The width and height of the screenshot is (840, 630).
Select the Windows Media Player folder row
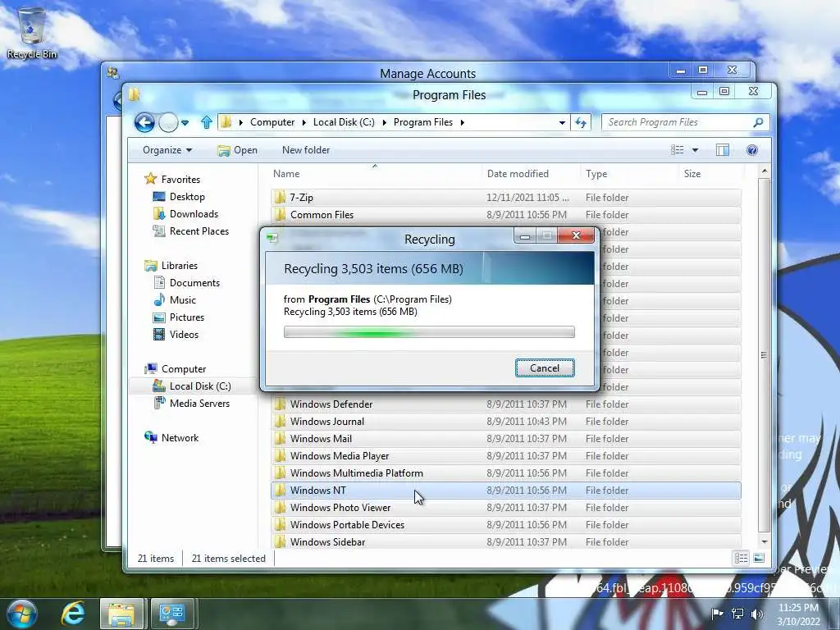pos(505,455)
